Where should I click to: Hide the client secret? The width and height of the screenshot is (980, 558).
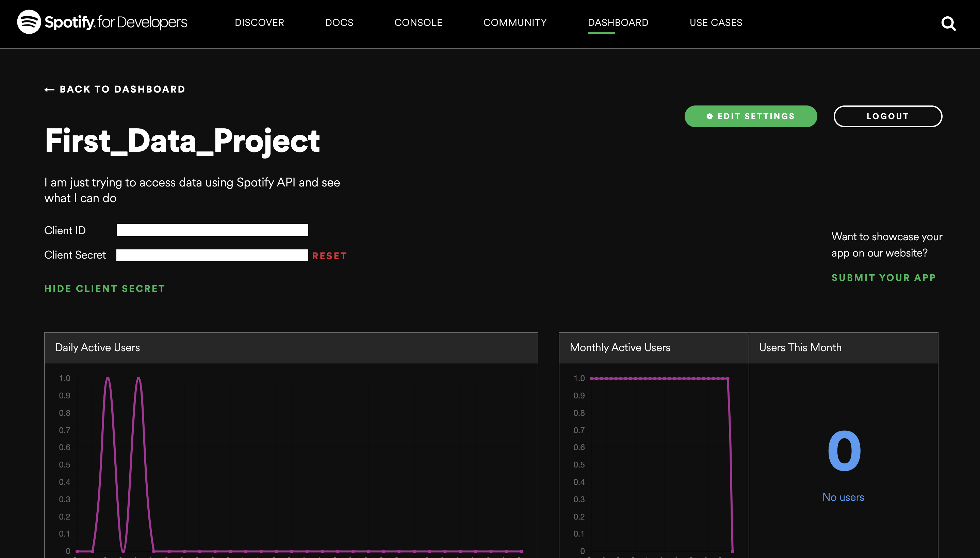point(104,289)
